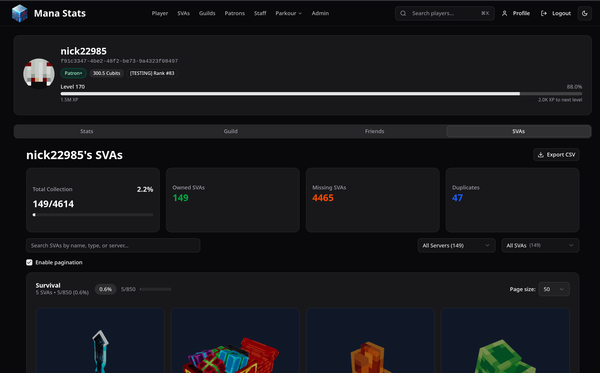
Task: Click the Duplicates 47 value
Action: (457, 198)
